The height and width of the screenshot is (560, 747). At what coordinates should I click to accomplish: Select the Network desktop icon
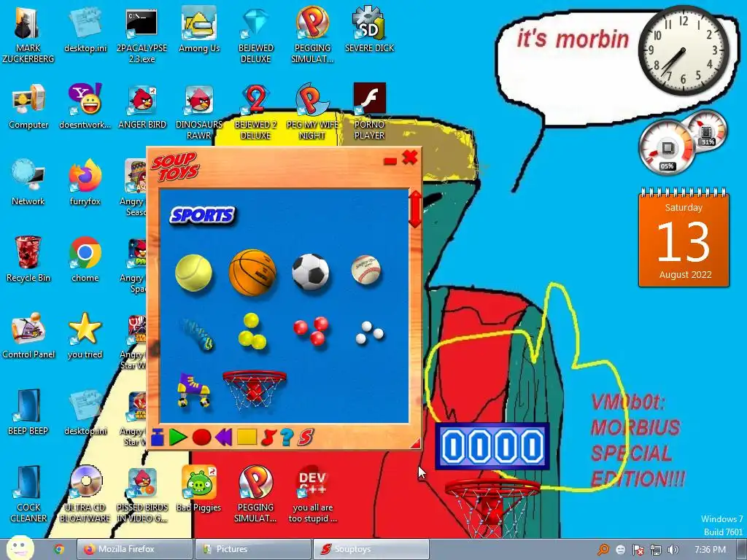(x=28, y=183)
